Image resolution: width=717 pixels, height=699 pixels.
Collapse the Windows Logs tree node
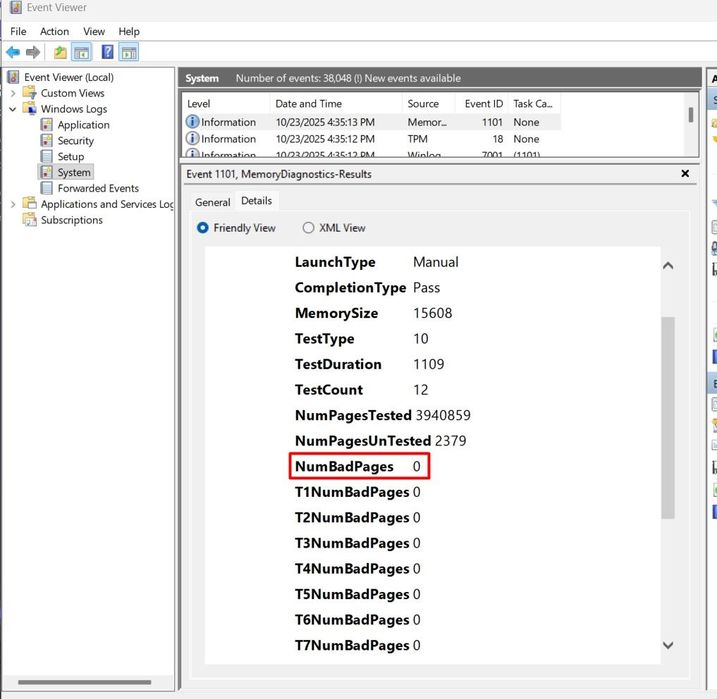(x=13, y=109)
